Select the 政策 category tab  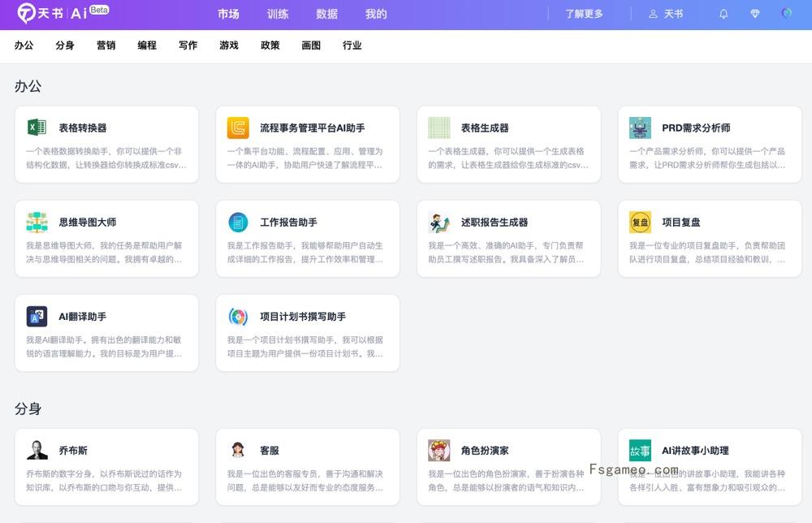pos(270,45)
